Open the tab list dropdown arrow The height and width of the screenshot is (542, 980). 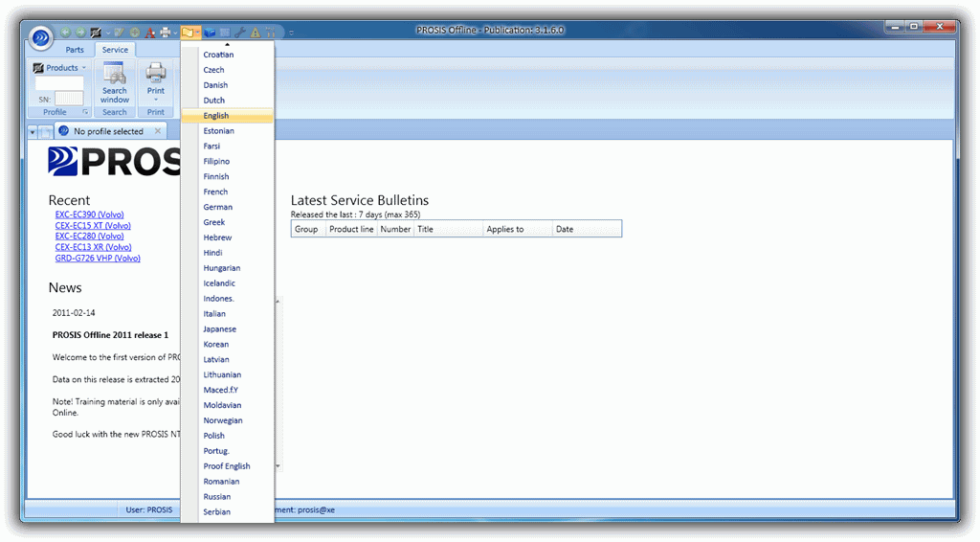pos(33,132)
